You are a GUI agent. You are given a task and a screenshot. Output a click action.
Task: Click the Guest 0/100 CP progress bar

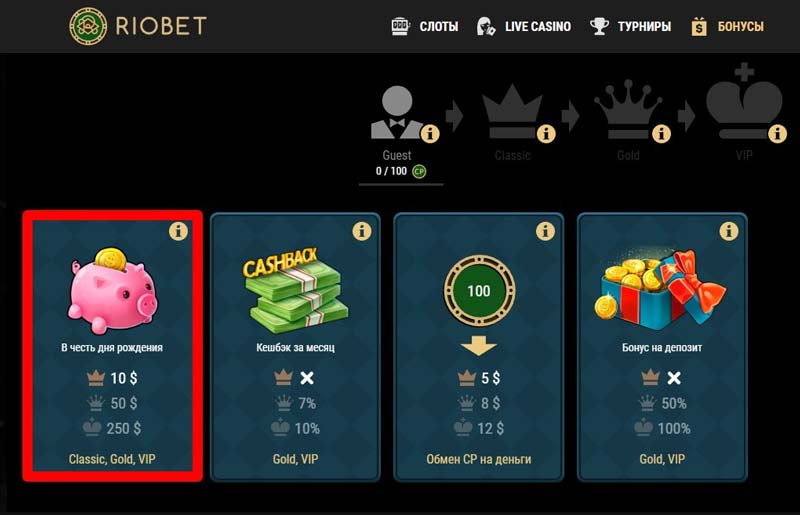click(x=401, y=184)
